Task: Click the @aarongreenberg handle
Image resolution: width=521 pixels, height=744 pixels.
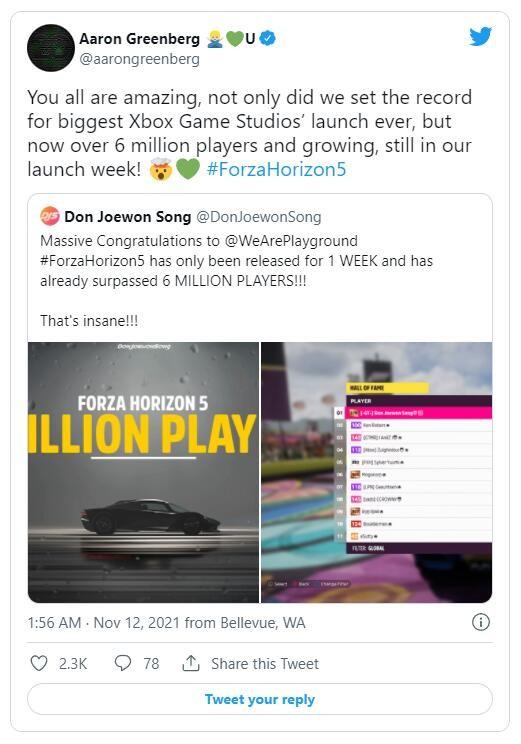Action: pos(140,59)
